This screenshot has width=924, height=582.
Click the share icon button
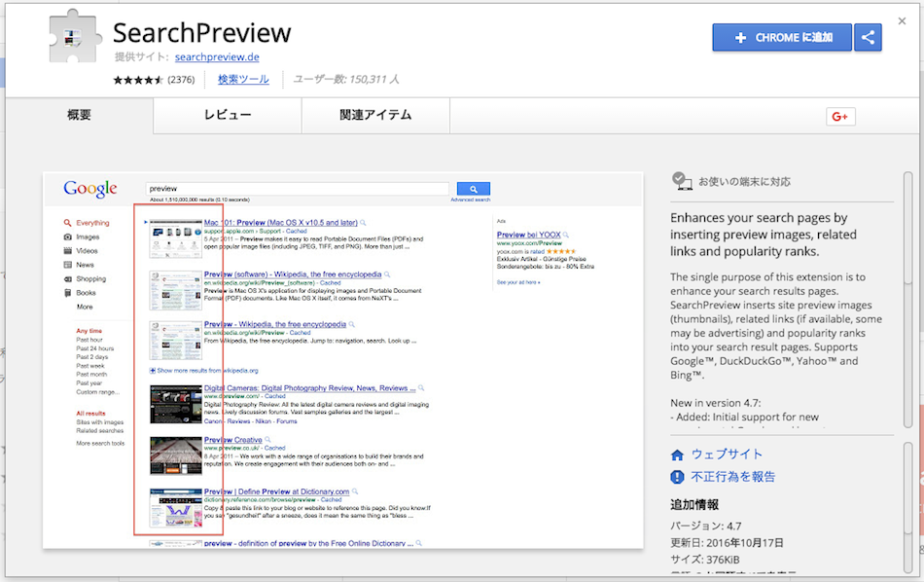coord(868,38)
